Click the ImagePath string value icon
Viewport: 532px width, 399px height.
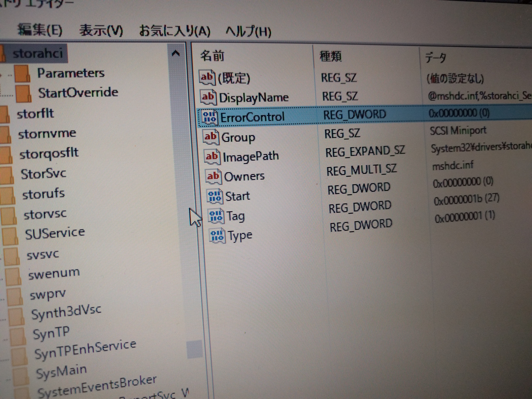pos(211,157)
